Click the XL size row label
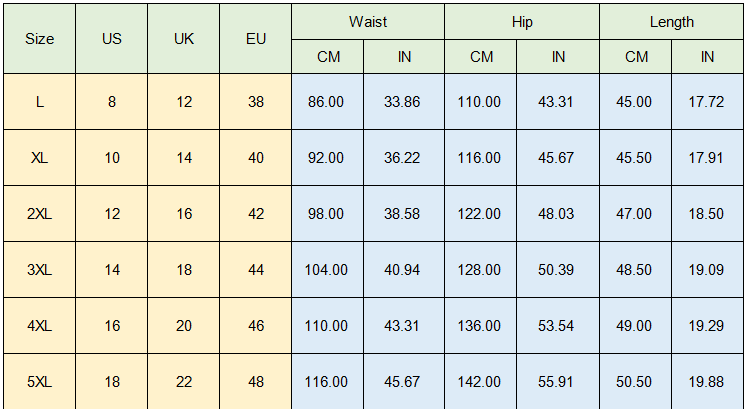The width and height of the screenshot is (744, 409). pos(39,158)
